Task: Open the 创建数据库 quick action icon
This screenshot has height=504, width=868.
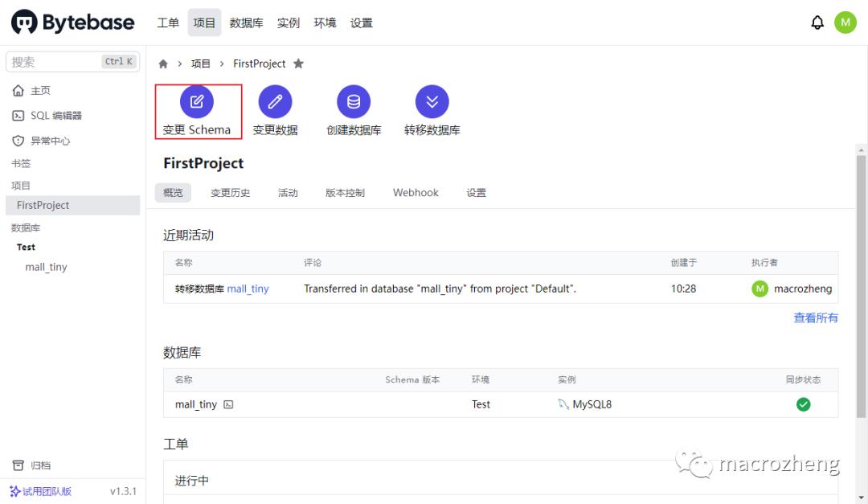Action: pos(354,101)
